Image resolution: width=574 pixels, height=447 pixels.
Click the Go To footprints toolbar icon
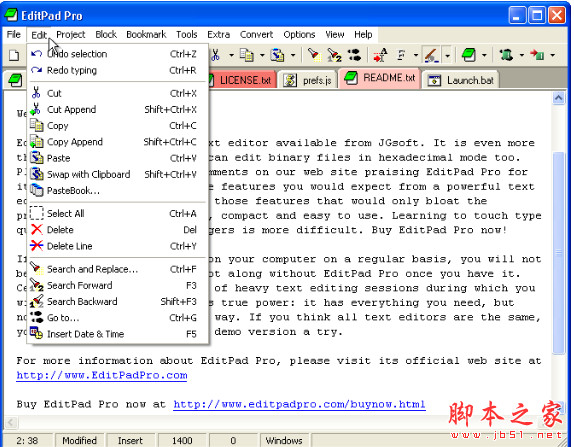pos(354,55)
